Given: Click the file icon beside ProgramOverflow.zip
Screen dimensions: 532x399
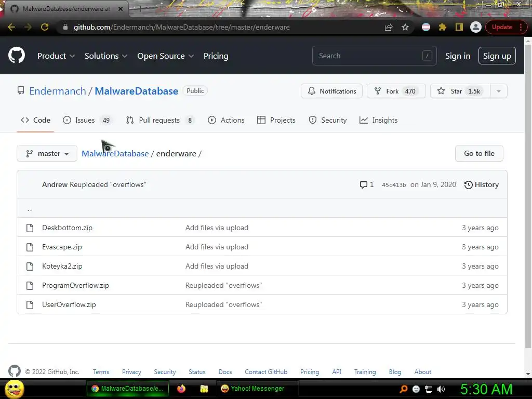Looking at the screenshot, I should tap(30, 286).
